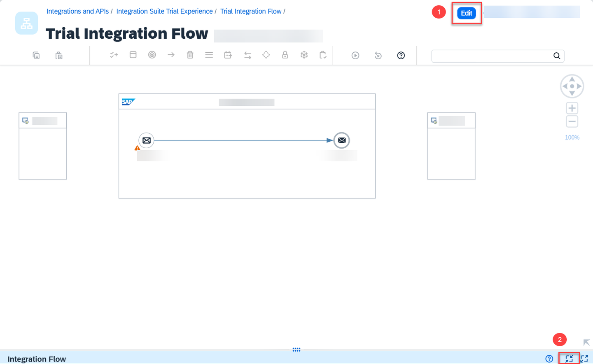The height and width of the screenshot is (364, 593).
Task: Click the properties panel help icon
Action: click(x=549, y=359)
